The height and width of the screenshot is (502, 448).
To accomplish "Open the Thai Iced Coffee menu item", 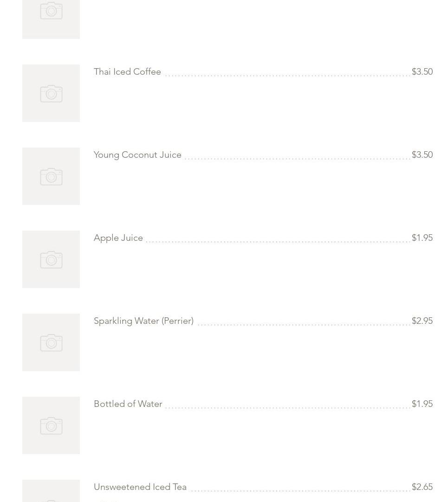I will click(127, 72).
